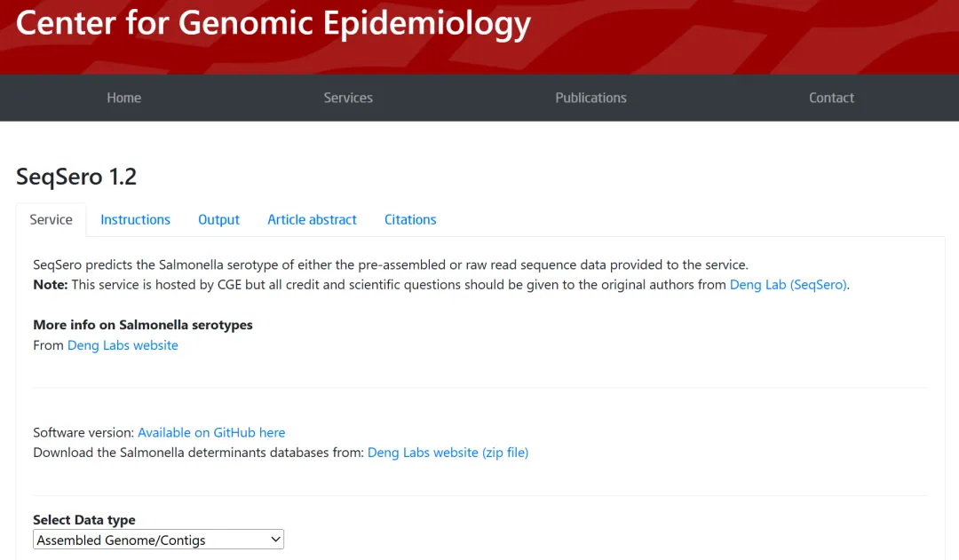This screenshot has height=560, width=959.
Task: Click the Select Data type label
Action: pos(84,520)
